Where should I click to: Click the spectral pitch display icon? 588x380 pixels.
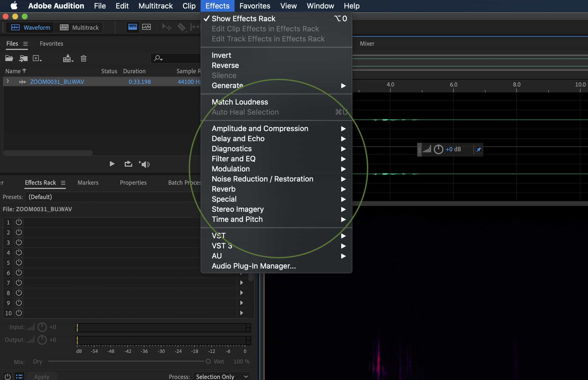click(146, 27)
